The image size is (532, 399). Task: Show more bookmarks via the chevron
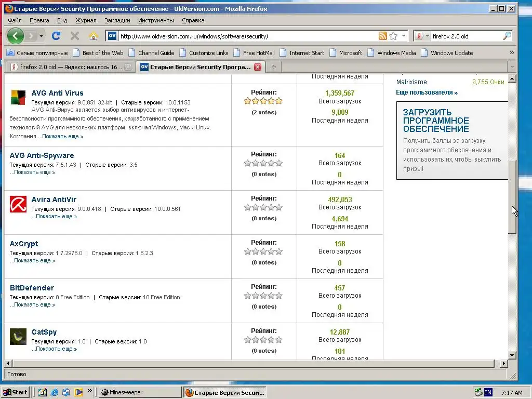[512, 53]
